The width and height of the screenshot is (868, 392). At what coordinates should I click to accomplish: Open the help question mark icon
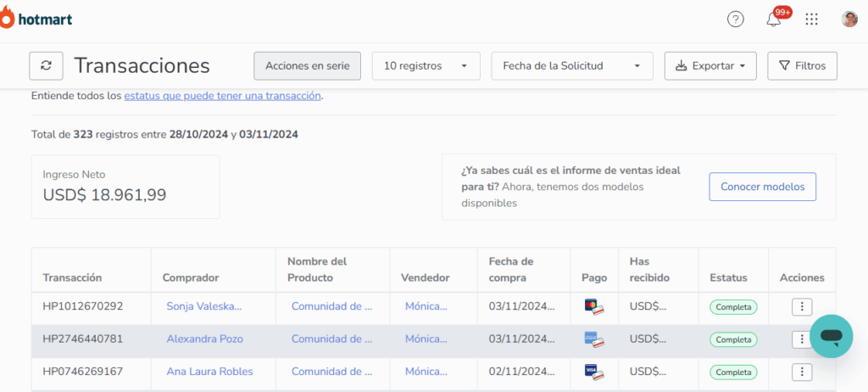tap(735, 20)
